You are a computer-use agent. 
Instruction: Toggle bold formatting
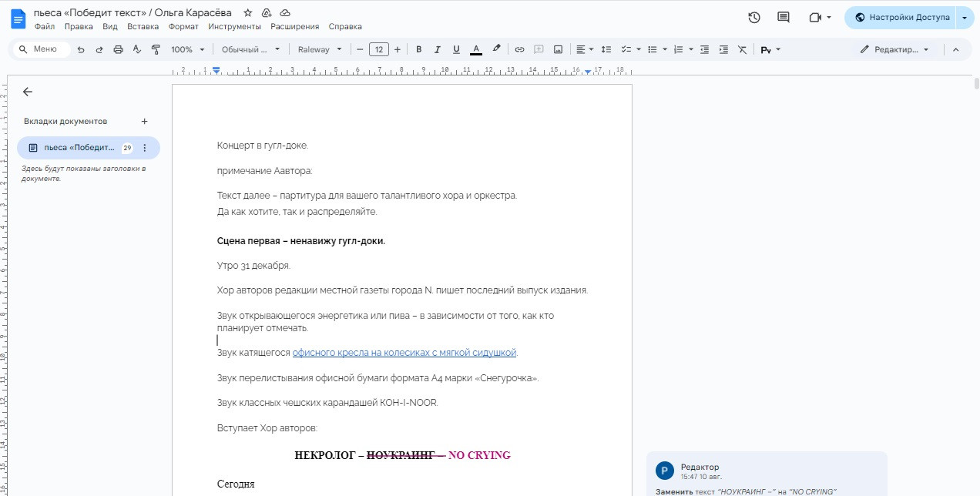[418, 49]
